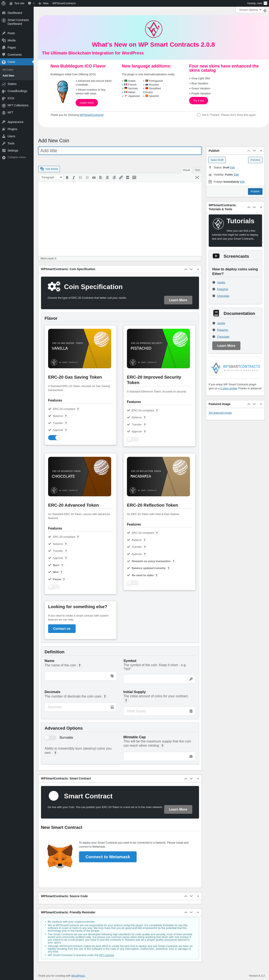269x980 pixels.
Task: Check 'Got it, Thanks' don't show again box
Action: 199,115
